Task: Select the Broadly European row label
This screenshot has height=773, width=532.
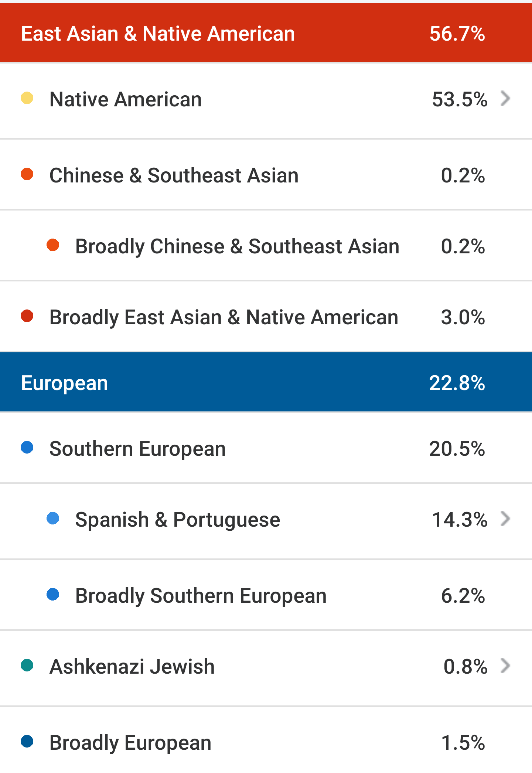Action: coord(130,743)
